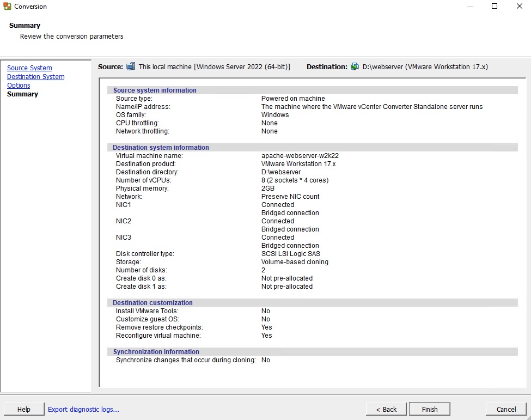
Task: Click the NIC2 label
Action: (x=123, y=221)
